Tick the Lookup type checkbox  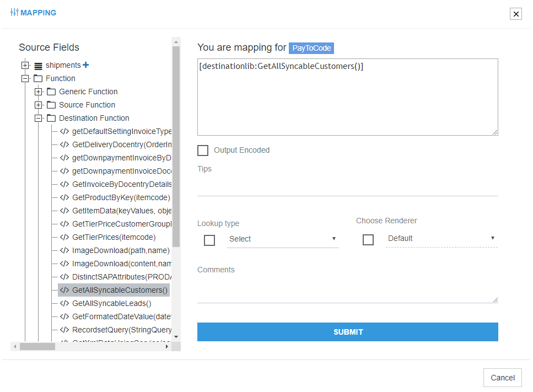coord(209,240)
